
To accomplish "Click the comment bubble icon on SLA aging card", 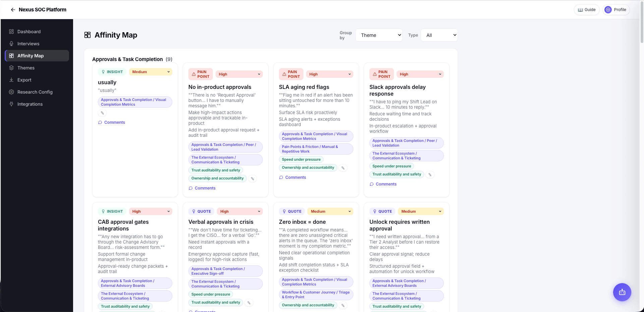I will click(x=281, y=177).
